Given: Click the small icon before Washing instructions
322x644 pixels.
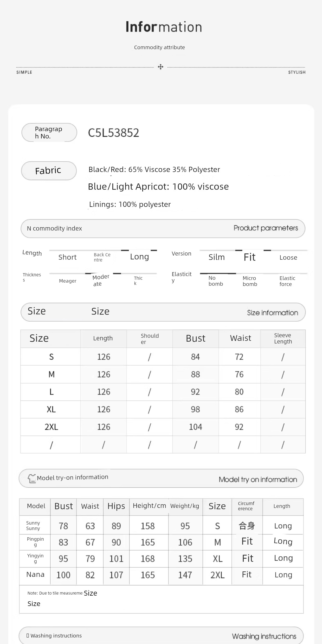Looking at the screenshot, I should [28, 635].
